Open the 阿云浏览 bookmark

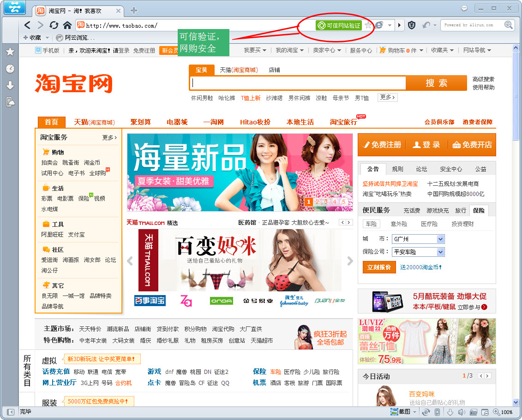[x=75, y=38]
